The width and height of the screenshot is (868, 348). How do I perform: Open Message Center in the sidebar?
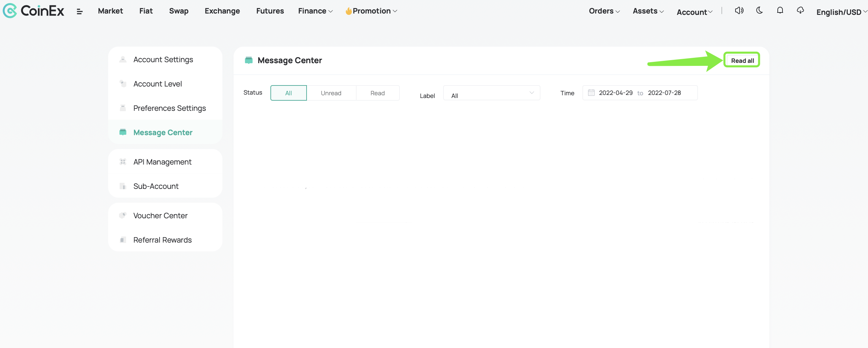165,132
